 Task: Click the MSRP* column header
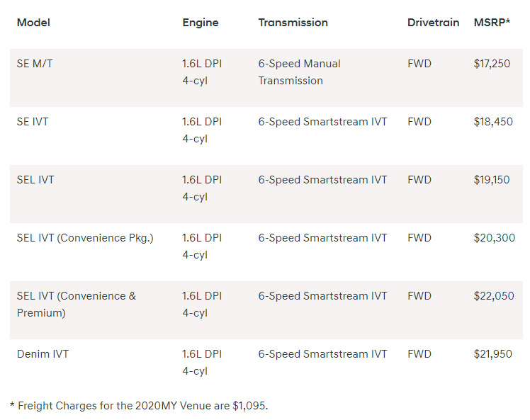[x=493, y=23]
